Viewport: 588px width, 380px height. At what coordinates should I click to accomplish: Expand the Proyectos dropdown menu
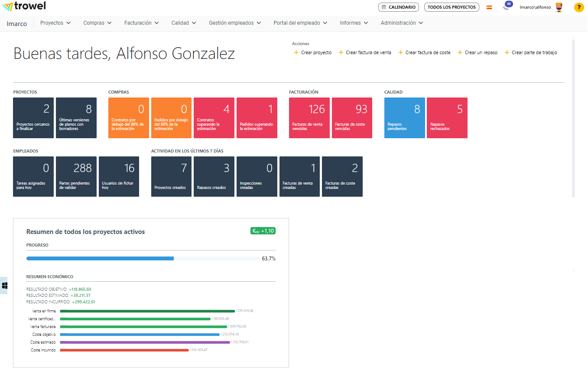coord(55,23)
